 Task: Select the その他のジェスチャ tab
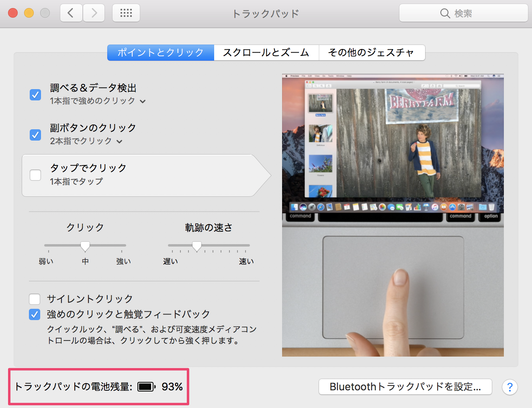372,53
